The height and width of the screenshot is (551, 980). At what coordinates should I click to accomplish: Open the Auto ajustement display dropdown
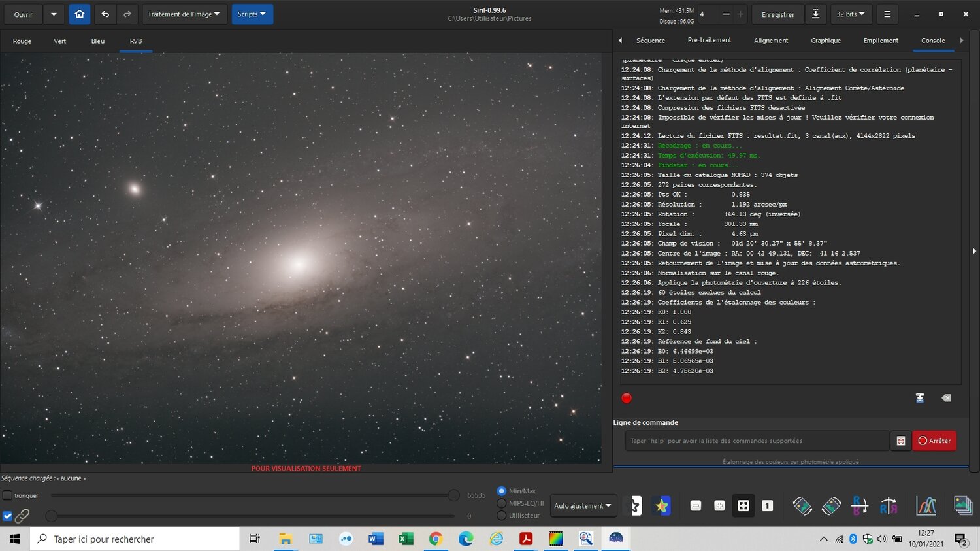tap(583, 506)
